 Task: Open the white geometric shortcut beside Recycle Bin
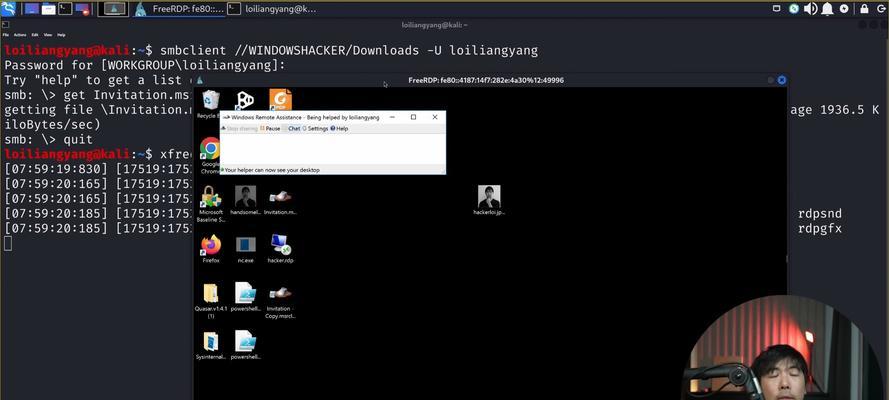click(245, 100)
